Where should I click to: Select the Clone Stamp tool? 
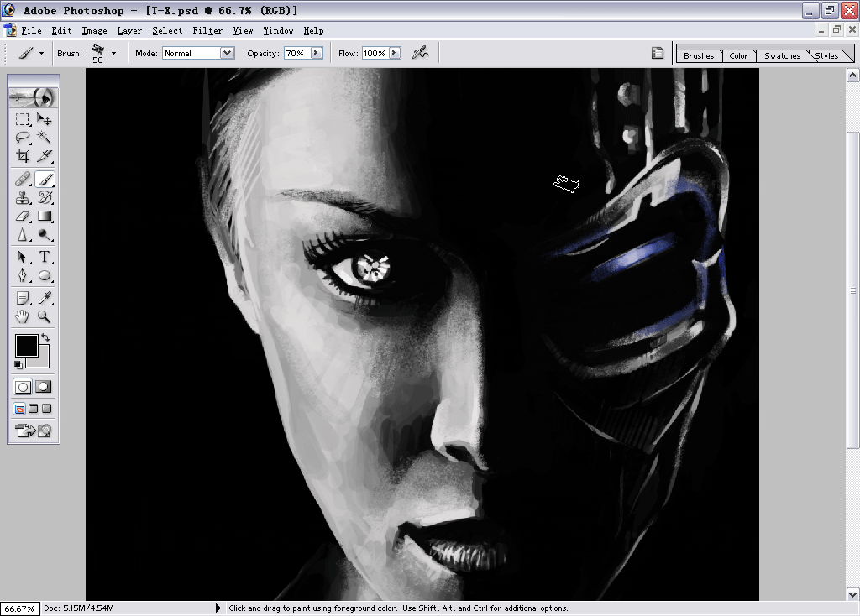tap(23, 197)
